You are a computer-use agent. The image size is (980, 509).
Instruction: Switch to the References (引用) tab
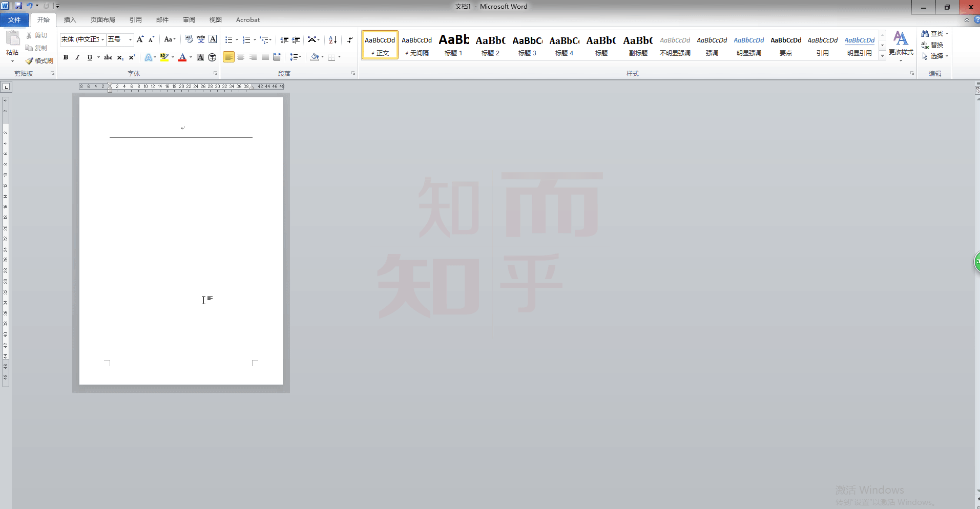pos(135,20)
